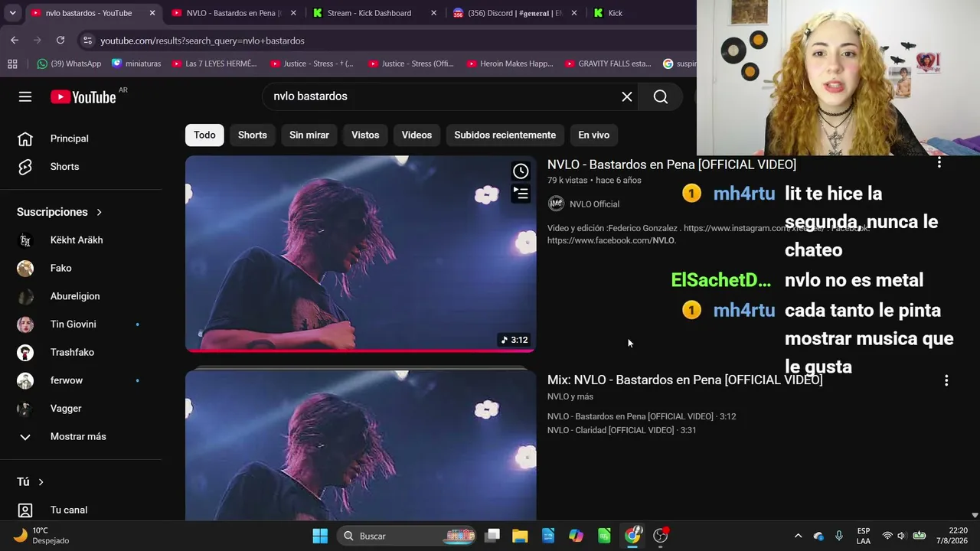The image size is (980, 551).
Task: Open GRAVITY FALLS bookmark
Action: pos(608,64)
